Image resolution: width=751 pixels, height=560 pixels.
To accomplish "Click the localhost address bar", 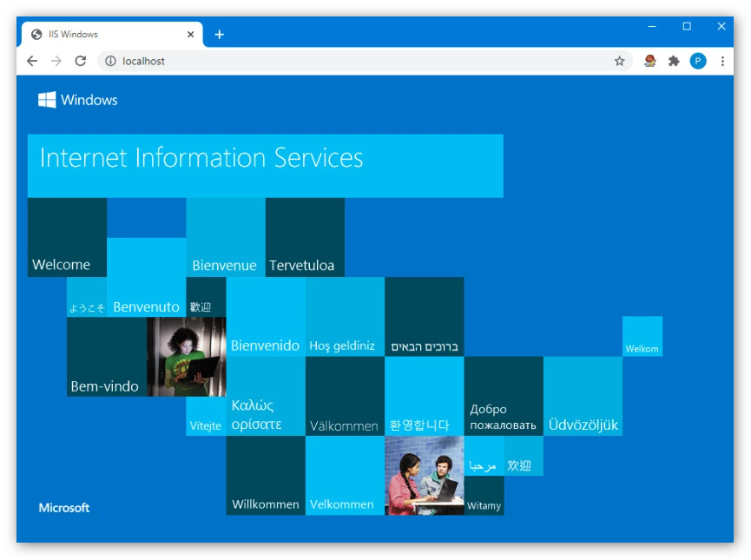I will (365, 61).
